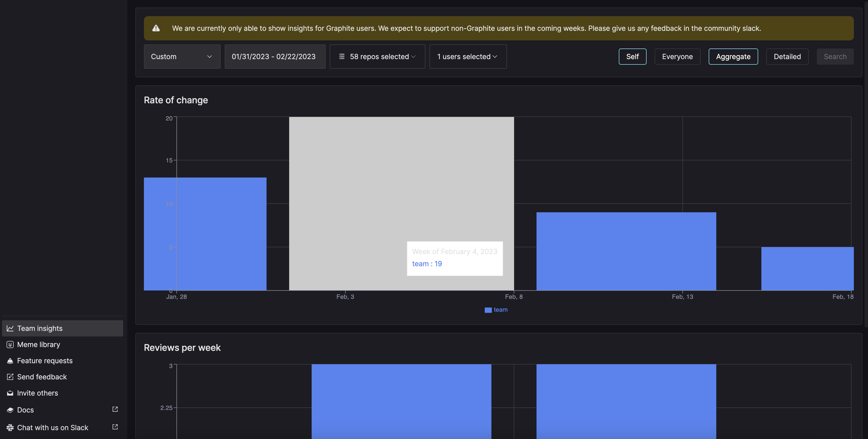The height and width of the screenshot is (439, 868).
Task: Go to Feature requests
Action: click(63, 360)
